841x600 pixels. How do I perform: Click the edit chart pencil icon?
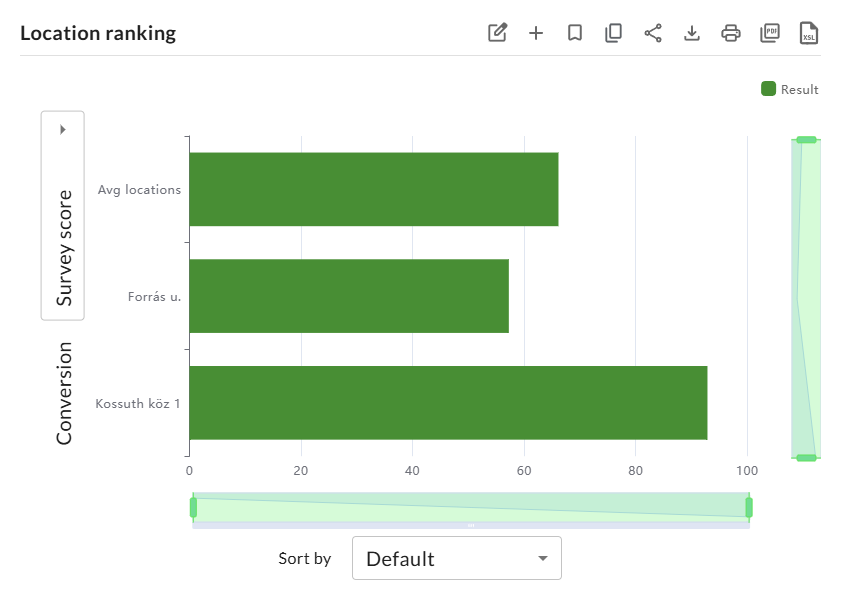point(497,33)
